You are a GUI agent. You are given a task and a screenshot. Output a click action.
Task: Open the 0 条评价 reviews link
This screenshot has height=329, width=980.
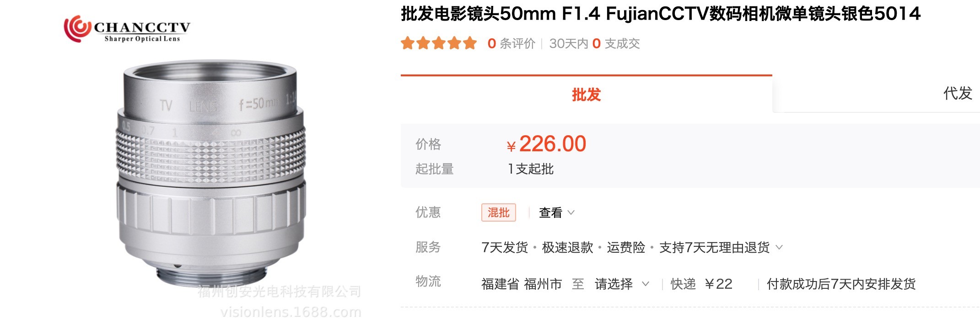pyautogui.click(x=511, y=43)
